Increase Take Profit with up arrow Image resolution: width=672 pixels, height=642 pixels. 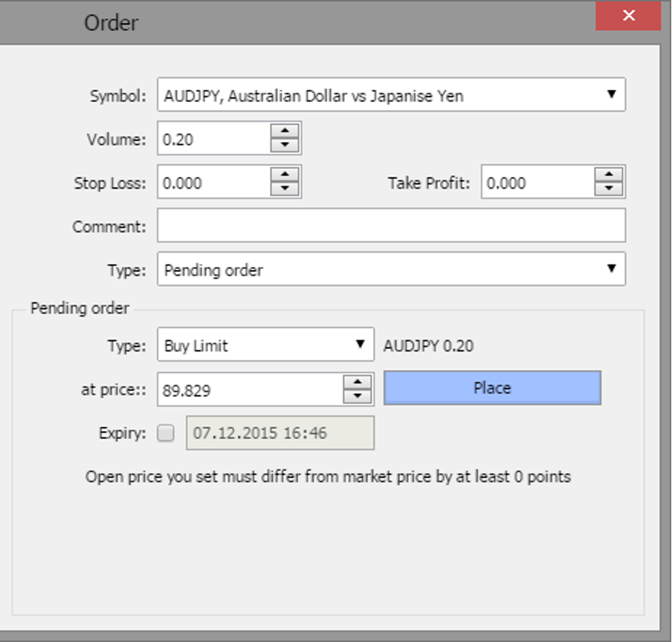[609, 175]
